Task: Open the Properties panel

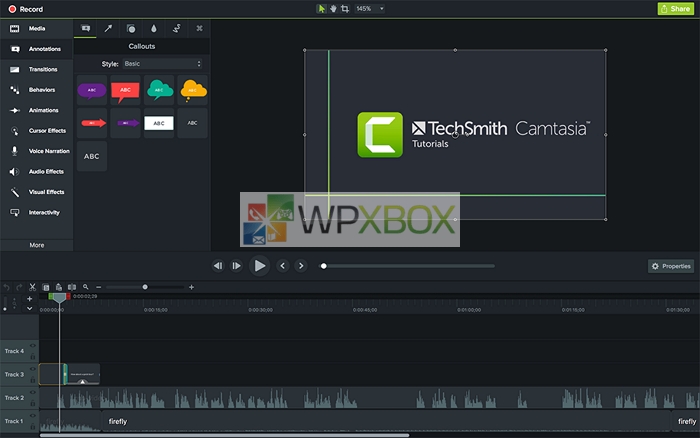Action: [x=671, y=266]
